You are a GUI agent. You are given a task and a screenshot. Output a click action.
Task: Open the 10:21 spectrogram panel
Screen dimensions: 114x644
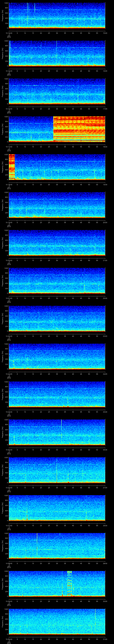pyautogui.click(x=57, y=280)
